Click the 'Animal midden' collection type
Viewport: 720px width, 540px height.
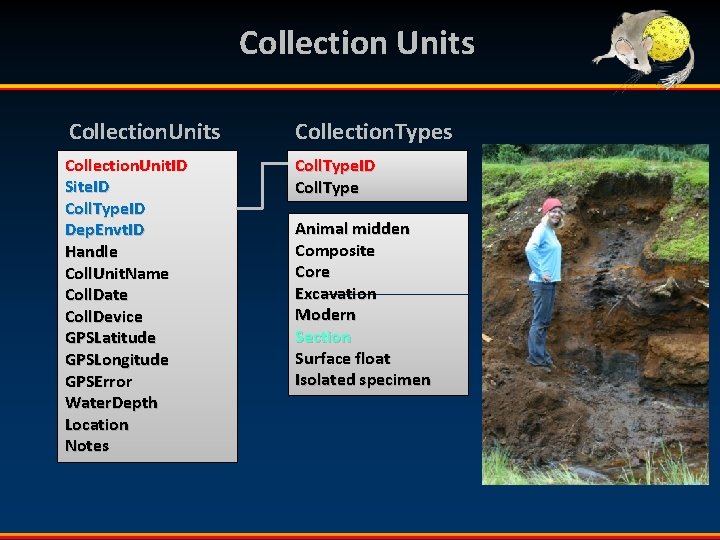click(352, 229)
